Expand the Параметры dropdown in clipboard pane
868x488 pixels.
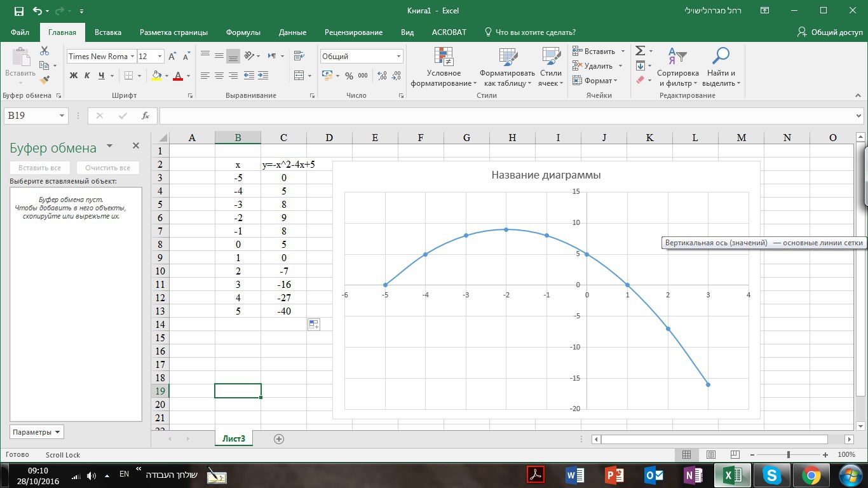click(37, 432)
